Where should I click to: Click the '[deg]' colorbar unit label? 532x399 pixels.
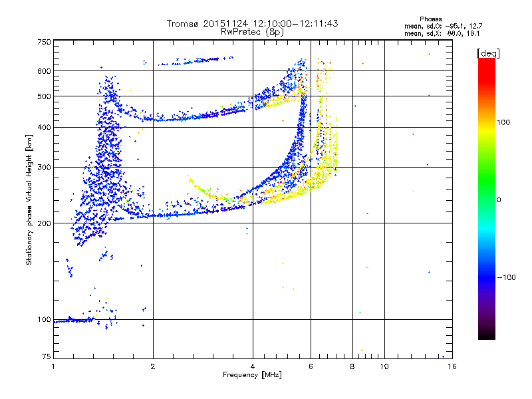click(x=488, y=53)
